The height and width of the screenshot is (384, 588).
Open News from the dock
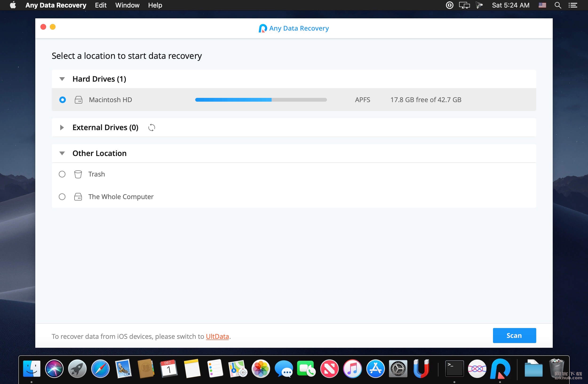pyautogui.click(x=329, y=369)
